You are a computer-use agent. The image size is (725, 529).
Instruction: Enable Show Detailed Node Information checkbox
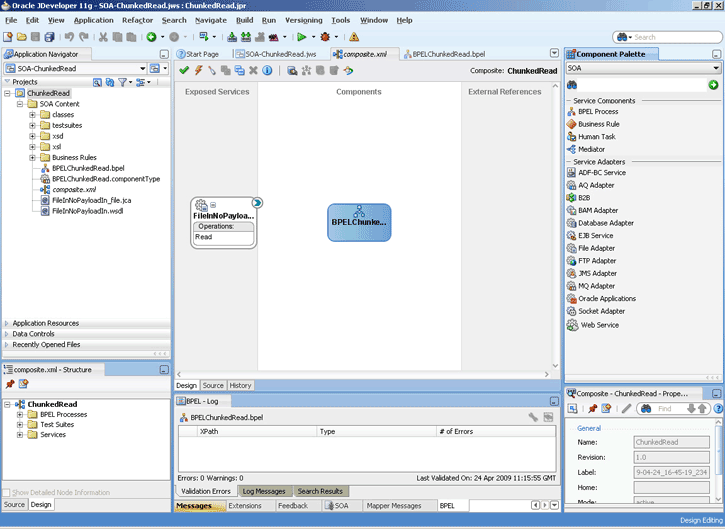click(x=8, y=492)
